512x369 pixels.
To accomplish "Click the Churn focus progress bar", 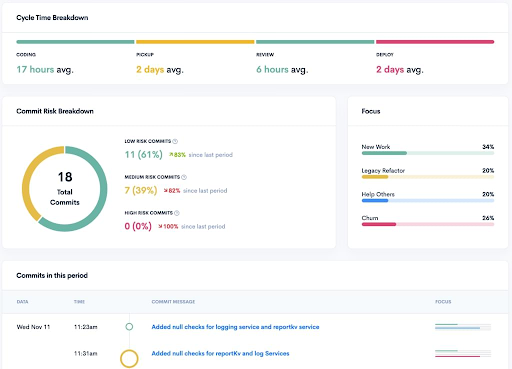I will click(428, 224).
